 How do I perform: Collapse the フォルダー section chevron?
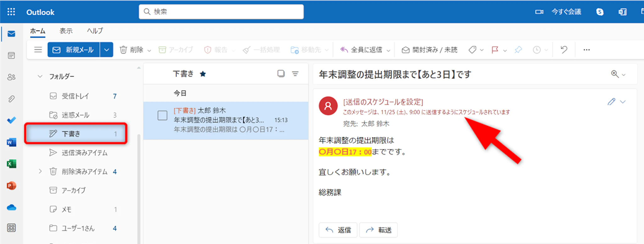click(x=40, y=76)
